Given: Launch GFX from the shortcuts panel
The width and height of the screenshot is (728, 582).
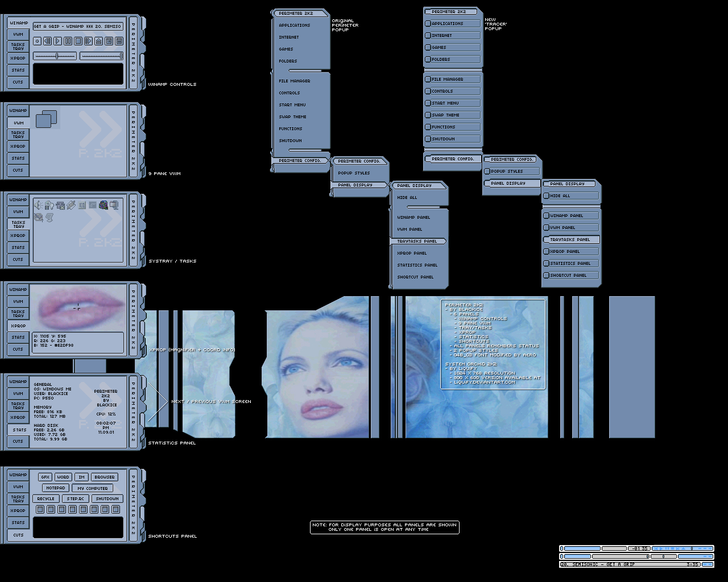Looking at the screenshot, I should 45,477.
